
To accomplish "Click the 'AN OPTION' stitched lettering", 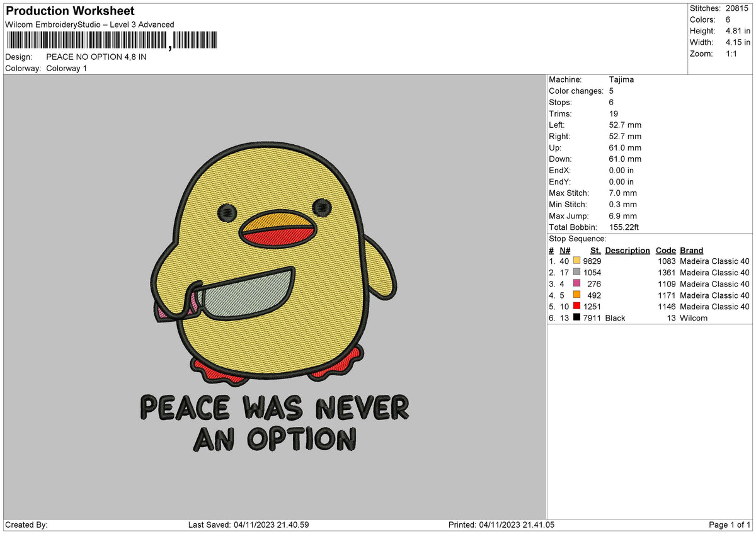I will (275, 439).
